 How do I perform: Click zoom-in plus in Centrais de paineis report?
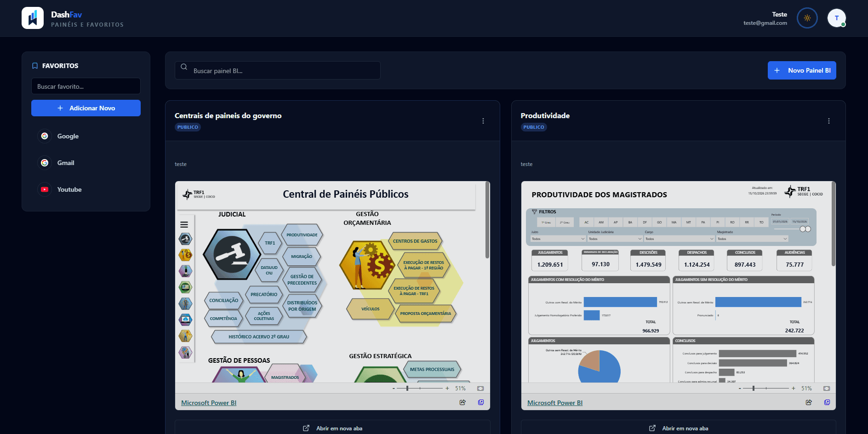coord(447,388)
